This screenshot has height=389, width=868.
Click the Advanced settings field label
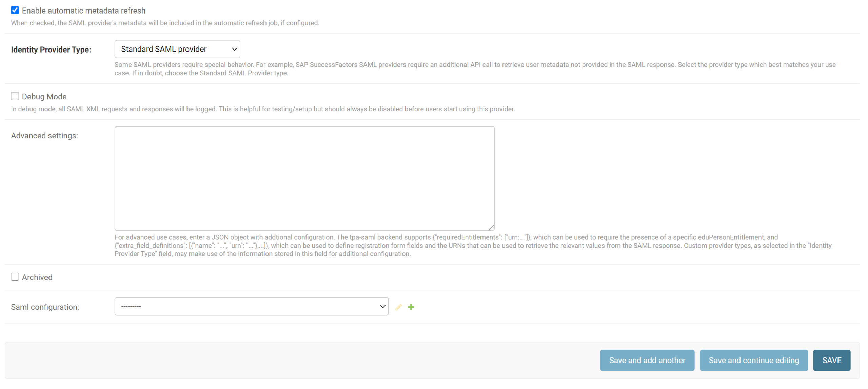[x=44, y=136]
